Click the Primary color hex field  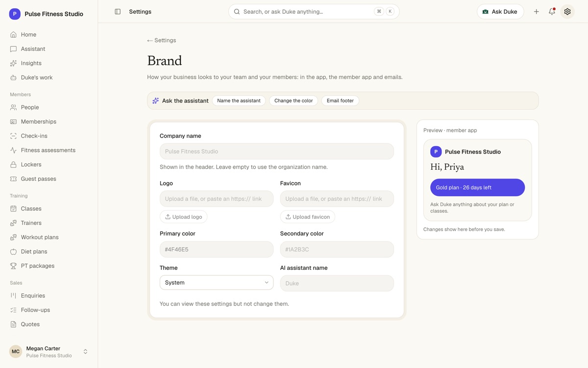click(x=217, y=249)
